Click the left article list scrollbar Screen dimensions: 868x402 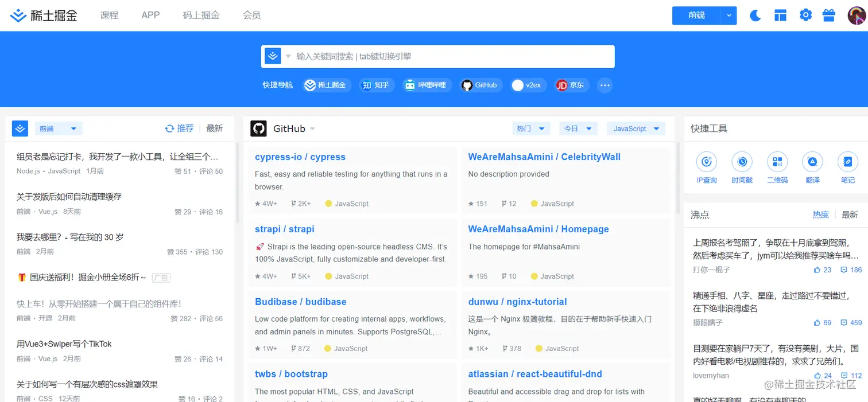(x=237, y=184)
